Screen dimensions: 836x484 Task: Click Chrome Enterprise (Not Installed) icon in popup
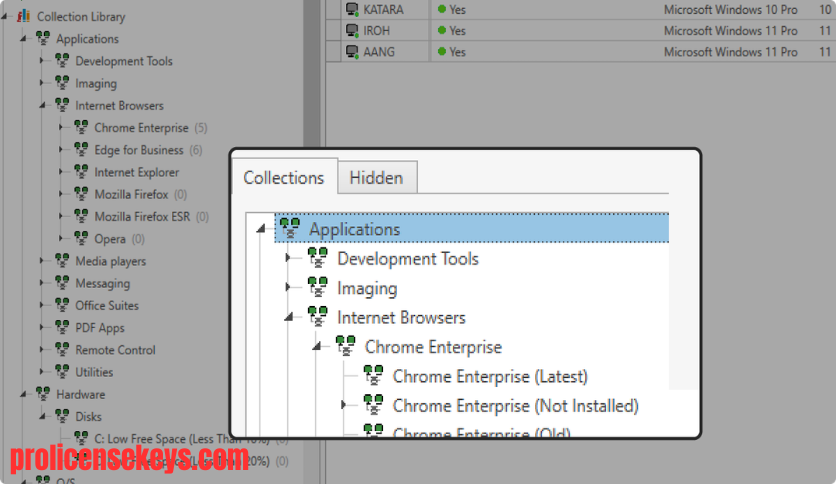(373, 405)
